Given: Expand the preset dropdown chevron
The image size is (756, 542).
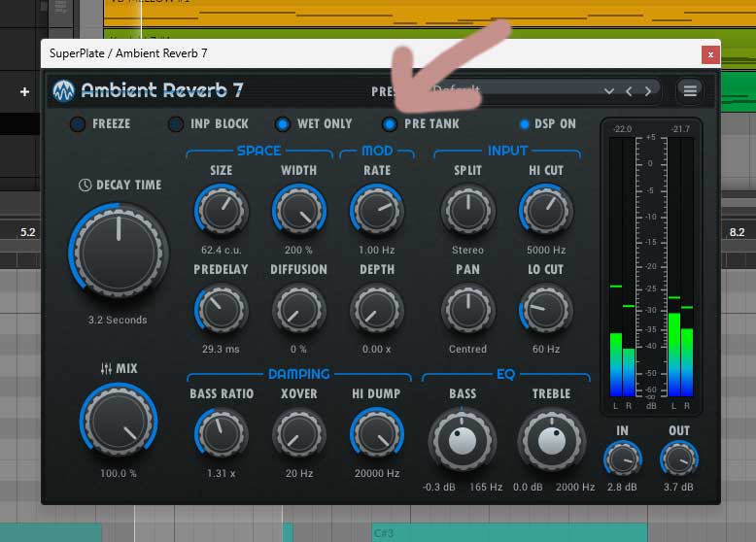Looking at the screenshot, I should [x=609, y=91].
